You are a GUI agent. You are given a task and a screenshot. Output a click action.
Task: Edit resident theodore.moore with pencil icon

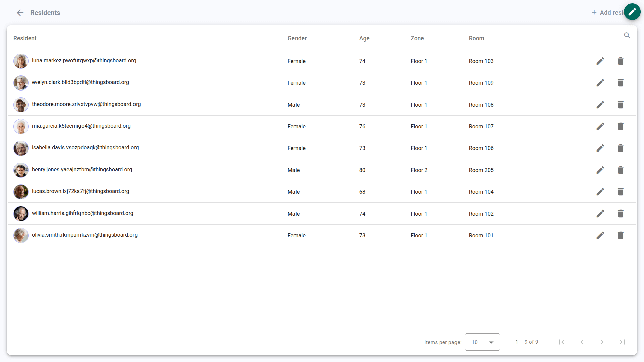click(600, 105)
